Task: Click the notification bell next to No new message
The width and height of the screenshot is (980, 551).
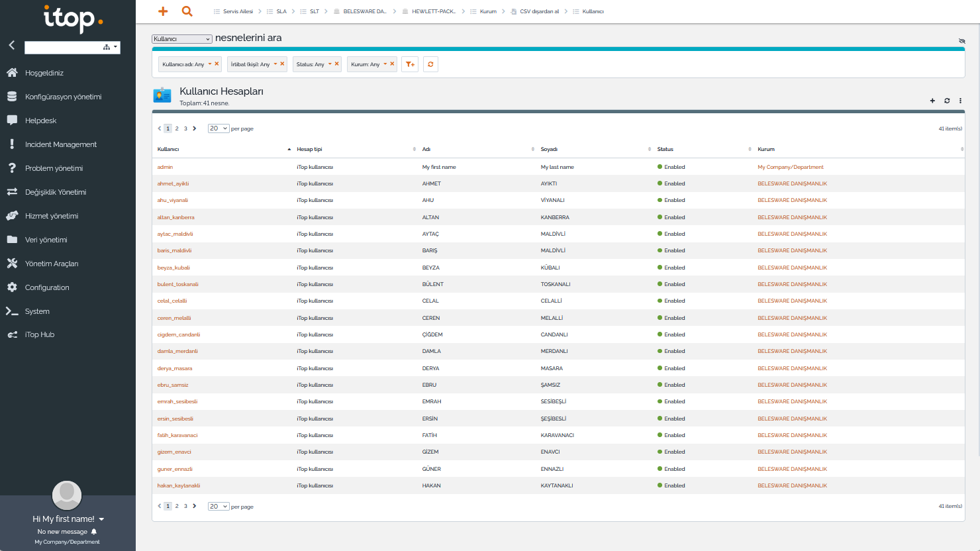Action: [94, 532]
